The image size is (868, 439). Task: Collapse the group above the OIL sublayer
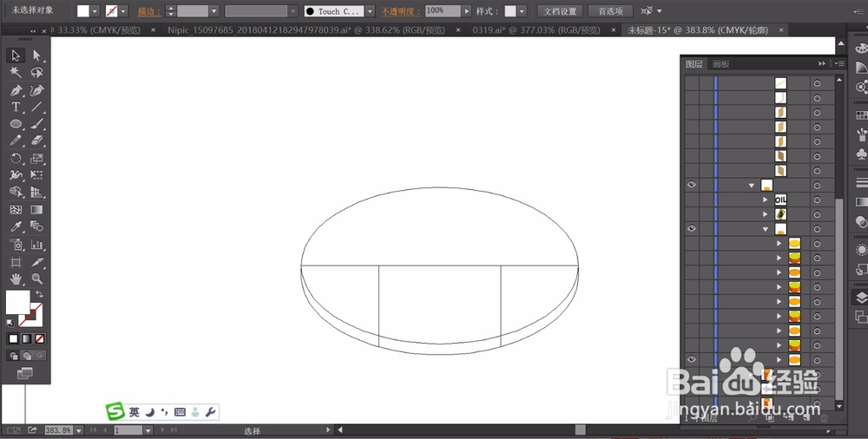click(x=751, y=186)
